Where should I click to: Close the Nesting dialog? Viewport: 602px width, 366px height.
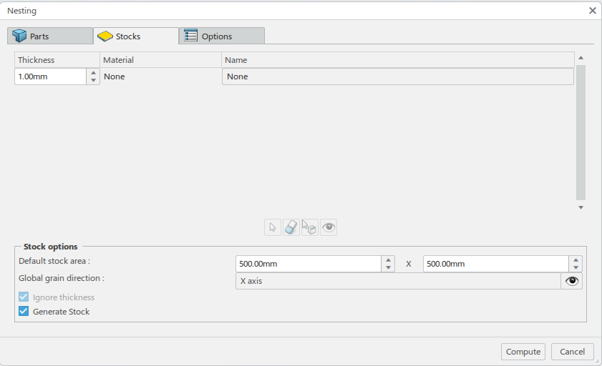tap(592, 11)
